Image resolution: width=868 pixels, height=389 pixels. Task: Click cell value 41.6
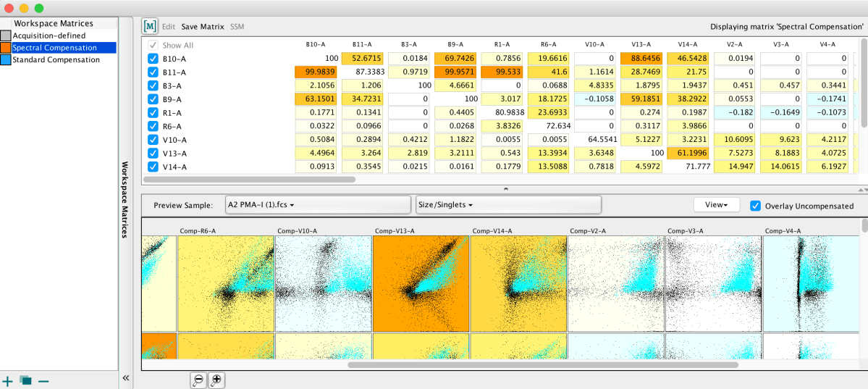pos(548,72)
